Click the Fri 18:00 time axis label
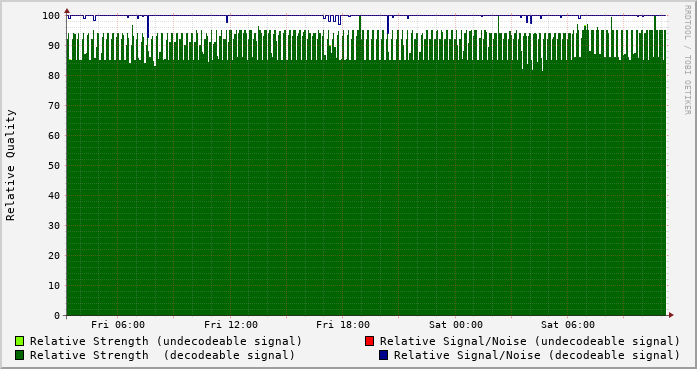 click(343, 325)
